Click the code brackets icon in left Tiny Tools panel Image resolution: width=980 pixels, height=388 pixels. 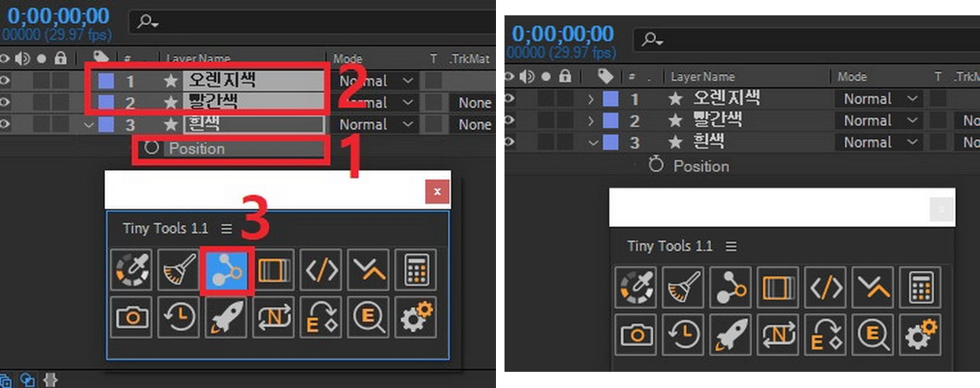(321, 270)
